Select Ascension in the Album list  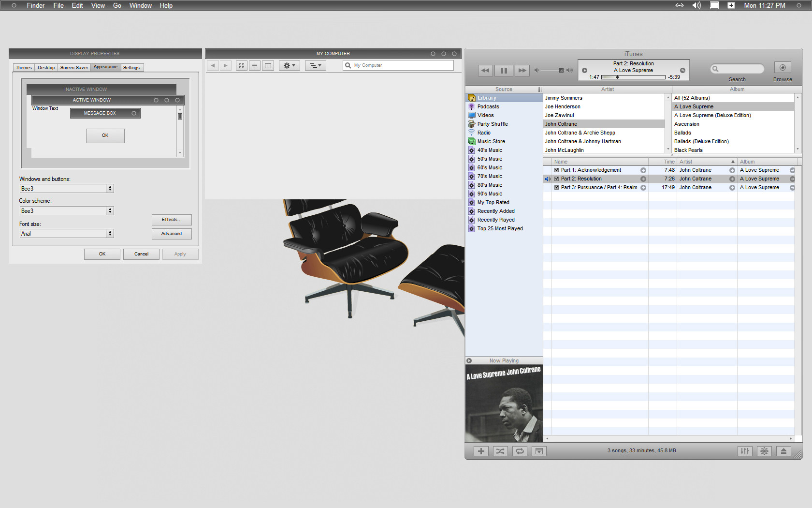point(733,124)
